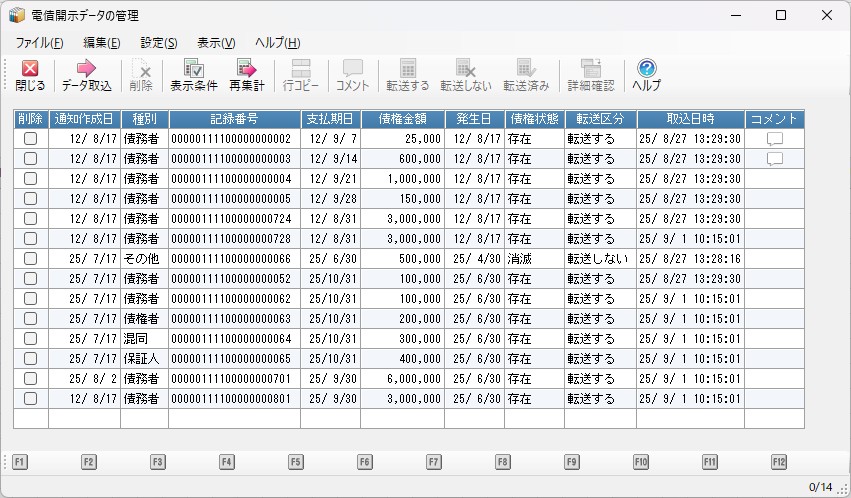851x498 pixels.
Task: Open the 表示(V) menu
Action: [x=216, y=43]
